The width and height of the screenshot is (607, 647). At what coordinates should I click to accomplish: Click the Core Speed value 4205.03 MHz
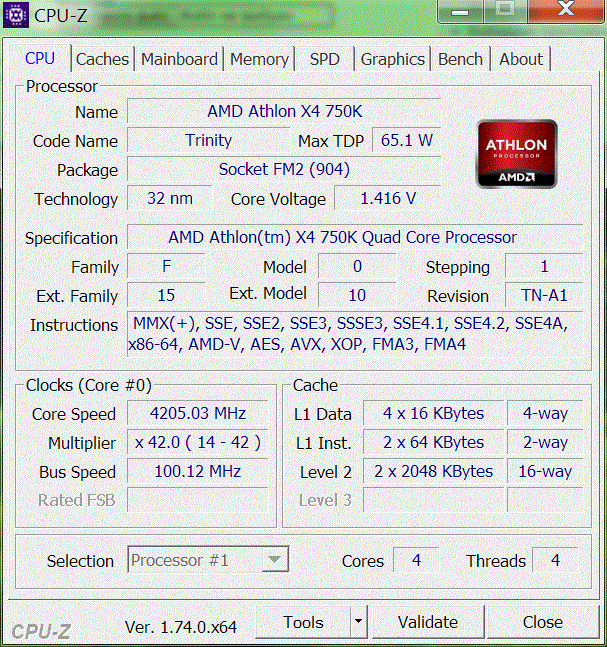point(198,413)
